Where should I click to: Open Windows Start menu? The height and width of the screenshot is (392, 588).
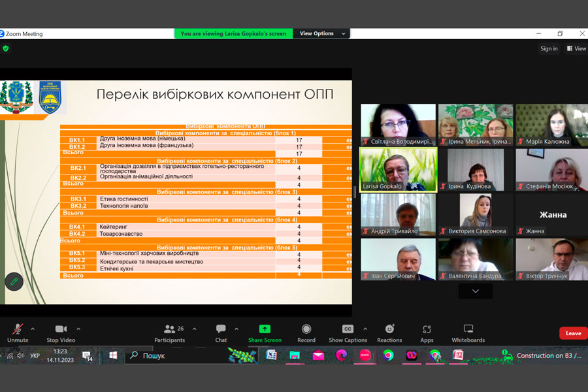point(113,355)
